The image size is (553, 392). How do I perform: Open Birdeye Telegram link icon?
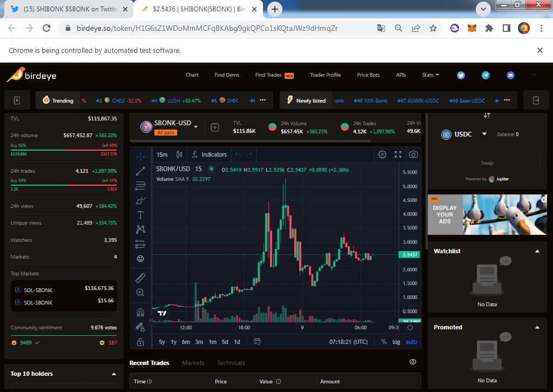tap(485, 75)
